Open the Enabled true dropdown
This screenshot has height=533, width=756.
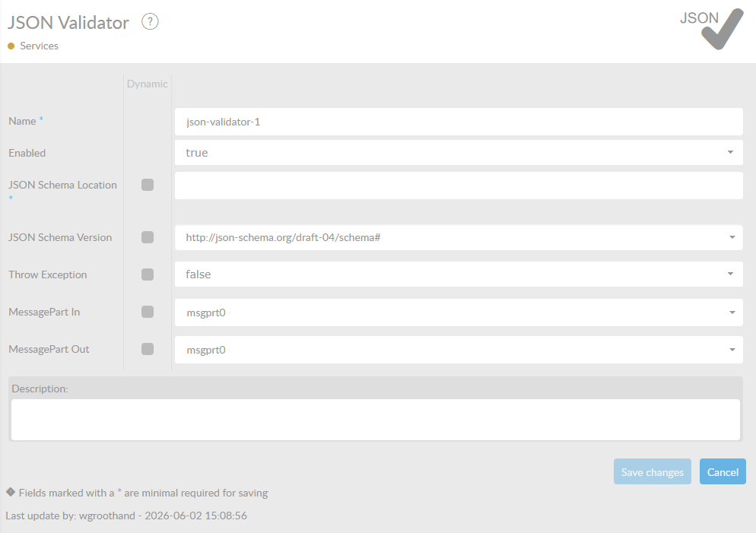tap(459, 153)
